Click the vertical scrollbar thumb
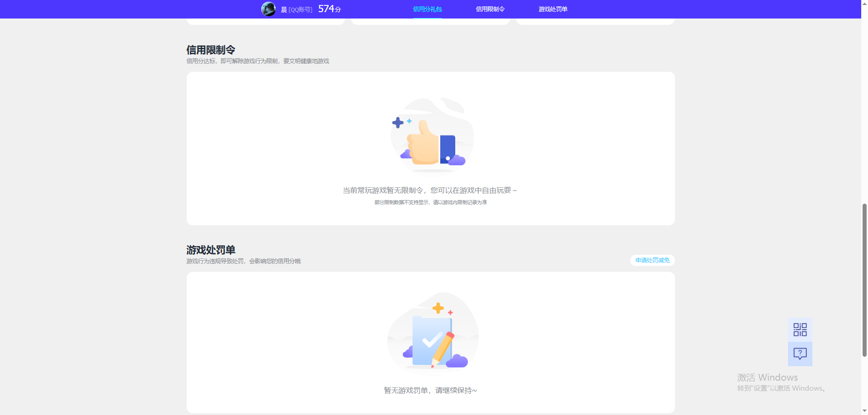 pyautogui.click(x=864, y=280)
